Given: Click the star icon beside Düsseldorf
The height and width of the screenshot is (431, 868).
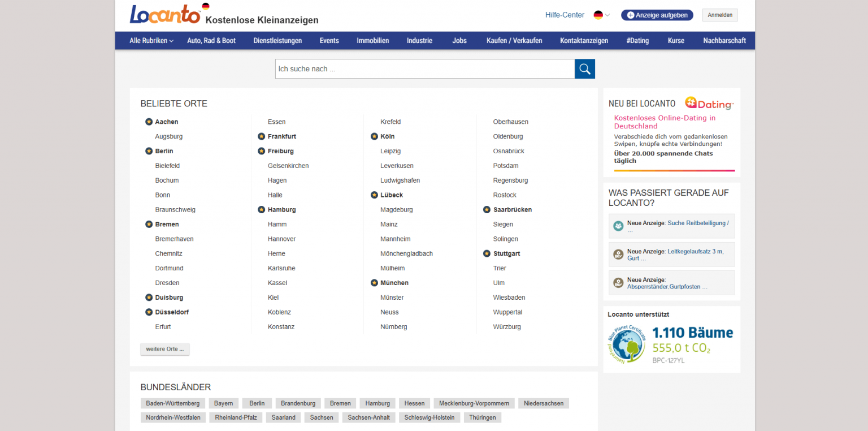Looking at the screenshot, I should 149,312.
